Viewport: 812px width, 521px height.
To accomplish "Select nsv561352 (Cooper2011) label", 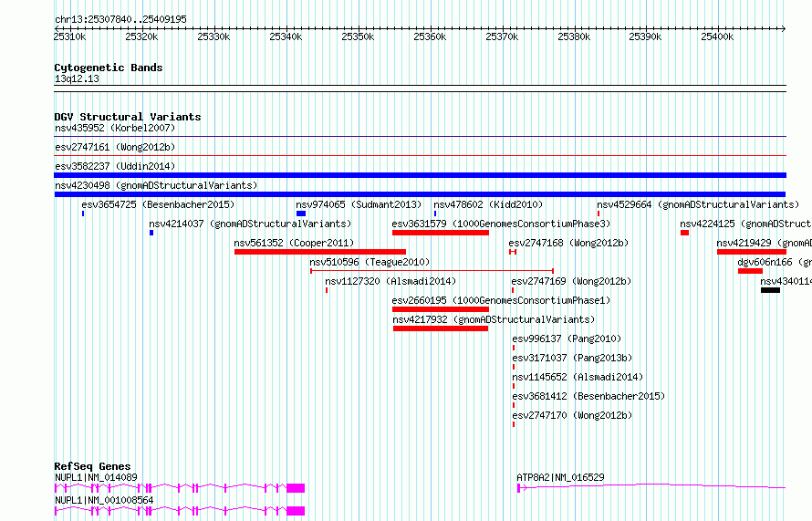I will [x=294, y=243].
